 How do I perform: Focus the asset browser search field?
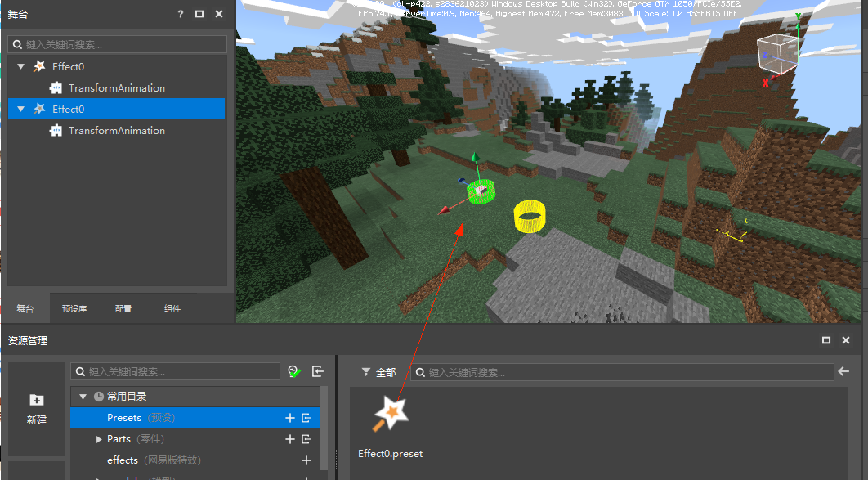[622, 372]
